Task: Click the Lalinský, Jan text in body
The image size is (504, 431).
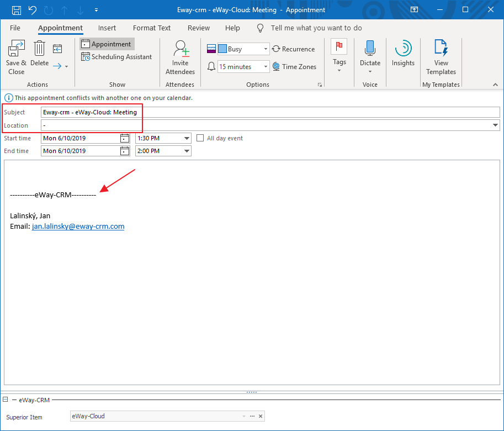Action: point(30,216)
